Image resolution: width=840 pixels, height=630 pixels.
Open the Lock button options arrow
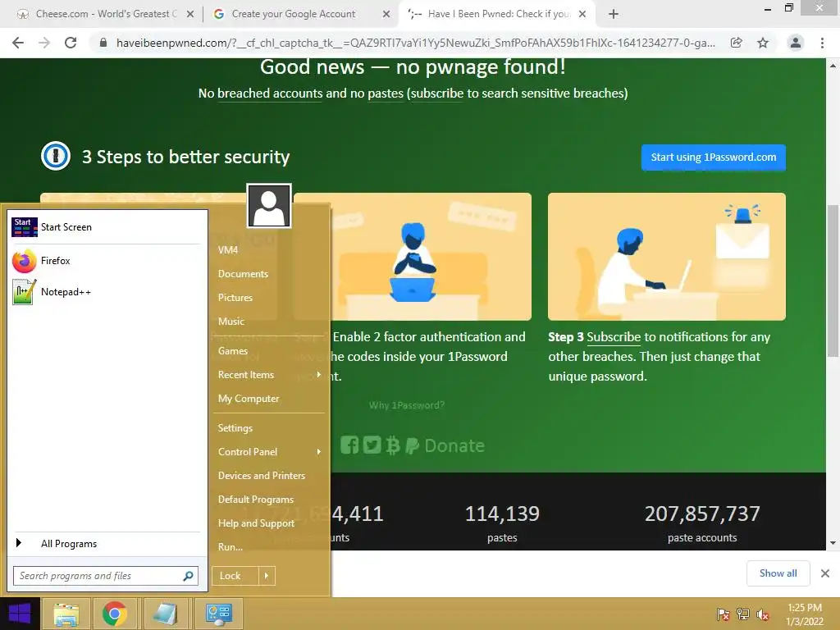tap(267, 576)
